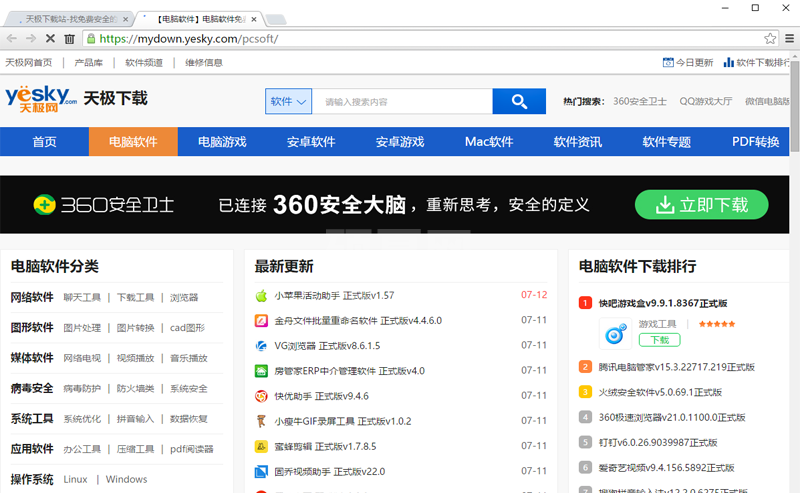This screenshot has height=493, width=800.
Task: Open the 维修信息 top link
Action: [x=204, y=62]
